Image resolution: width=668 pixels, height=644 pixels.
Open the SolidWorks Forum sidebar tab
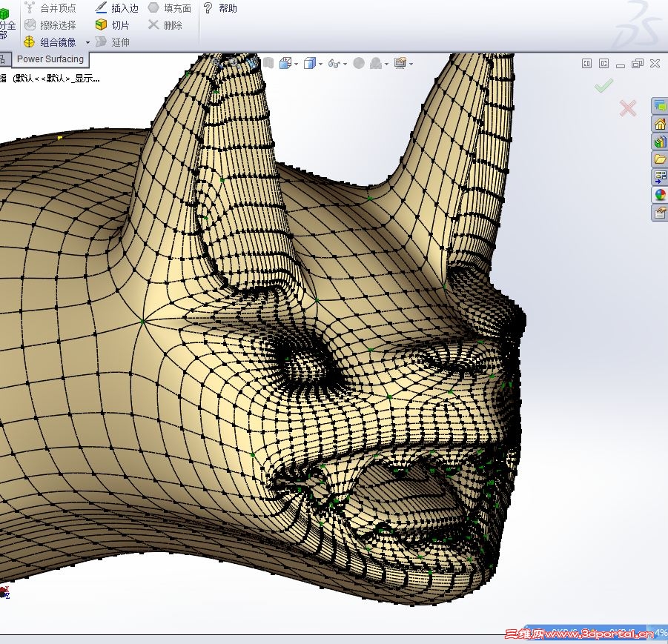[x=660, y=106]
